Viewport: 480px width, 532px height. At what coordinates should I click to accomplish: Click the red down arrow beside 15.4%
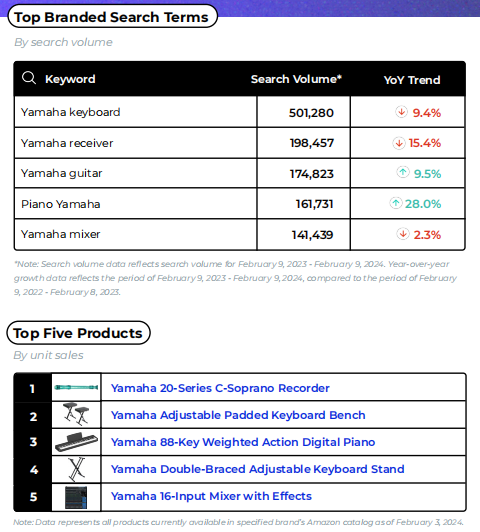tap(399, 143)
